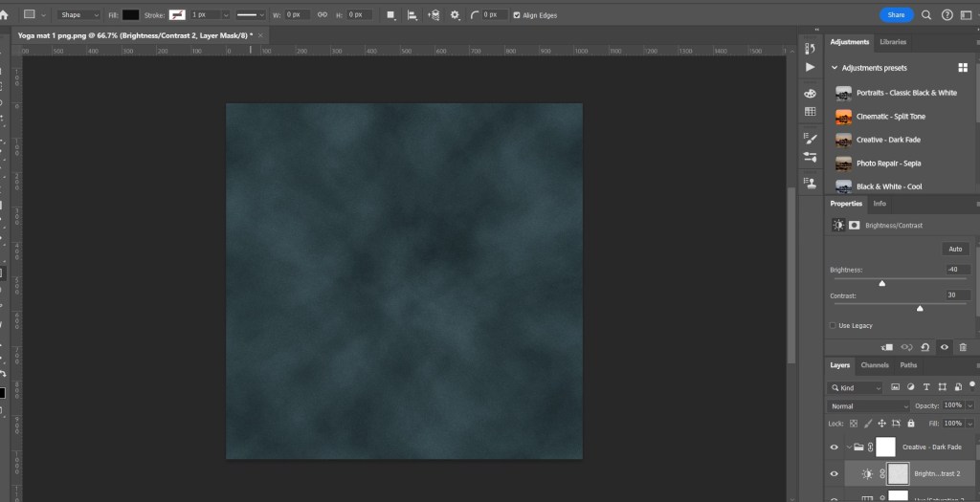980x502 pixels.
Task: Delete adjustment layer with trash icon
Action: (963, 347)
